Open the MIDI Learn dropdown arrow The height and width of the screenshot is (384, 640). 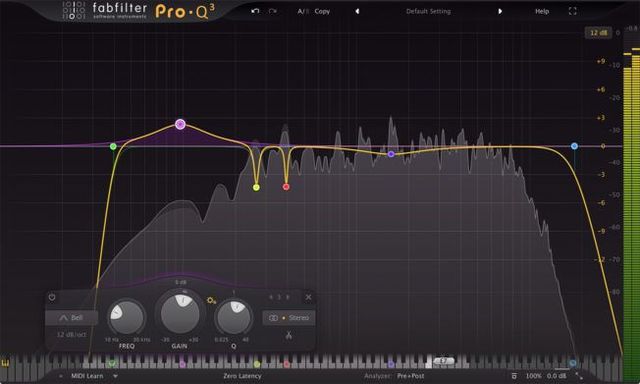[116, 376]
